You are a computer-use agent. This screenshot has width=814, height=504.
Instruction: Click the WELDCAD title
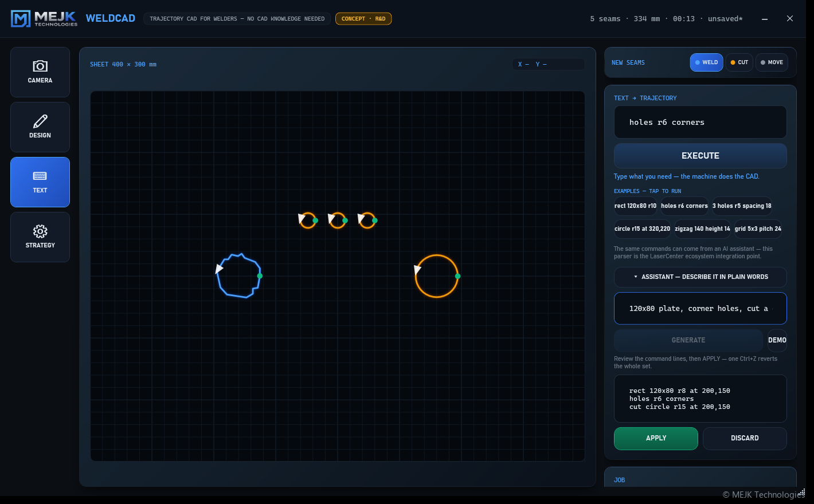[x=111, y=18]
